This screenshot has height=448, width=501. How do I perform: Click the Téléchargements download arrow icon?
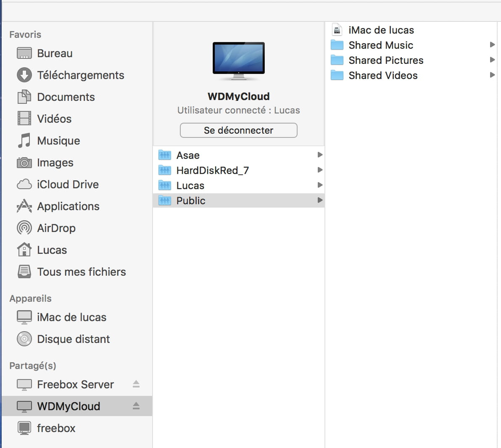tap(24, 75)
